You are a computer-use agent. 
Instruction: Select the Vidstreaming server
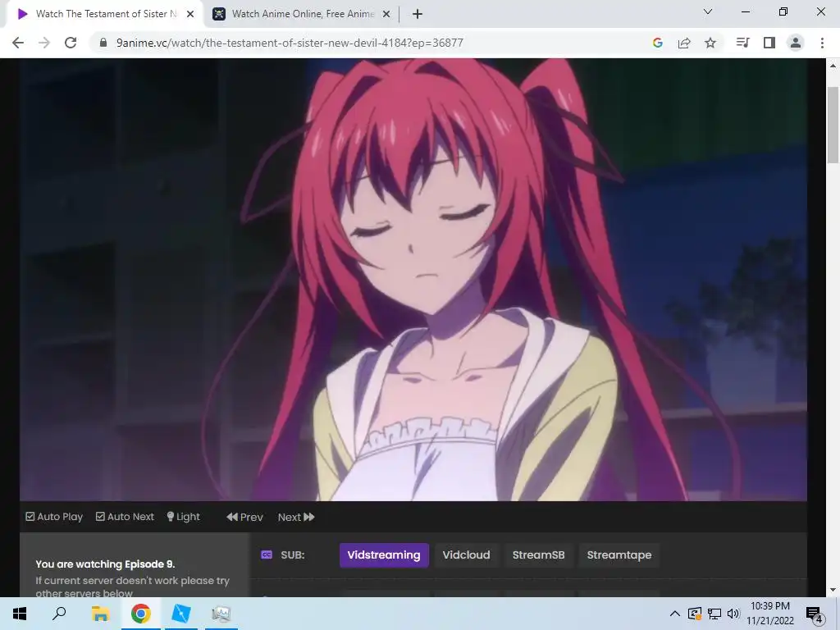click(384, 555)
